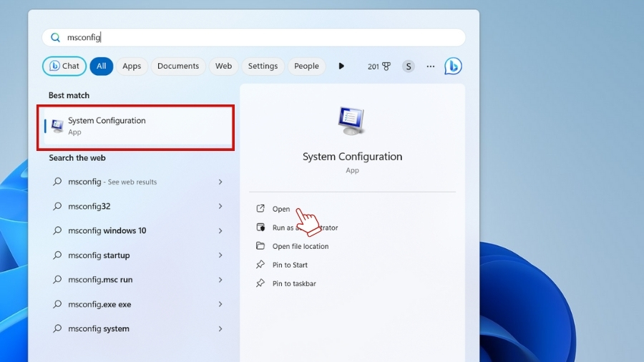The width and height of the screenshot is (644, 362).
Task: Show more filters with the arrow button
Action: coord(341,66)
